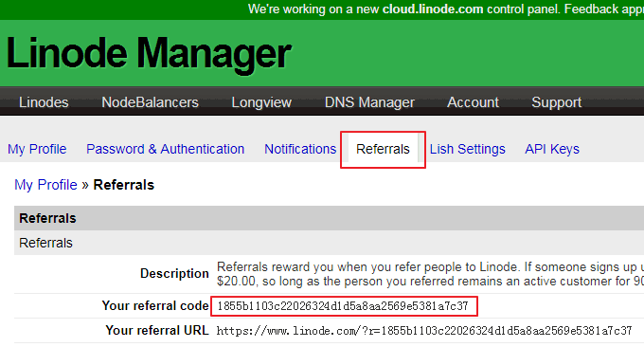This screenshot has height=347, width=644.
Task: Open DNS Manager section
Action: pyautogui.click(x=369, y=102)
